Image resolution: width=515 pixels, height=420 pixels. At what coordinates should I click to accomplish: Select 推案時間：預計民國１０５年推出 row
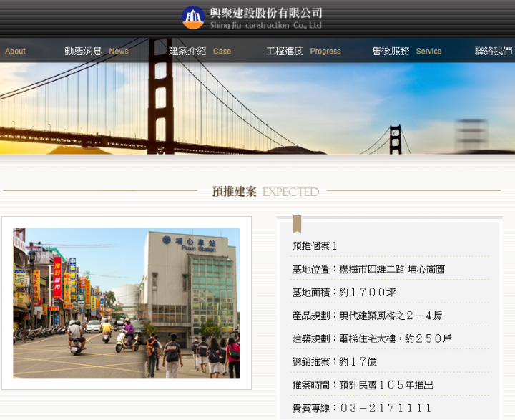point(363,385)
